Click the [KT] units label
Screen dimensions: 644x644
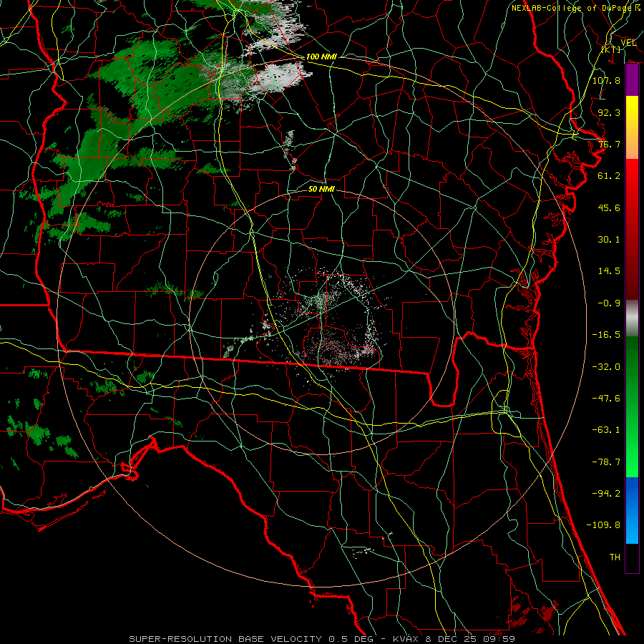(611, 50)
